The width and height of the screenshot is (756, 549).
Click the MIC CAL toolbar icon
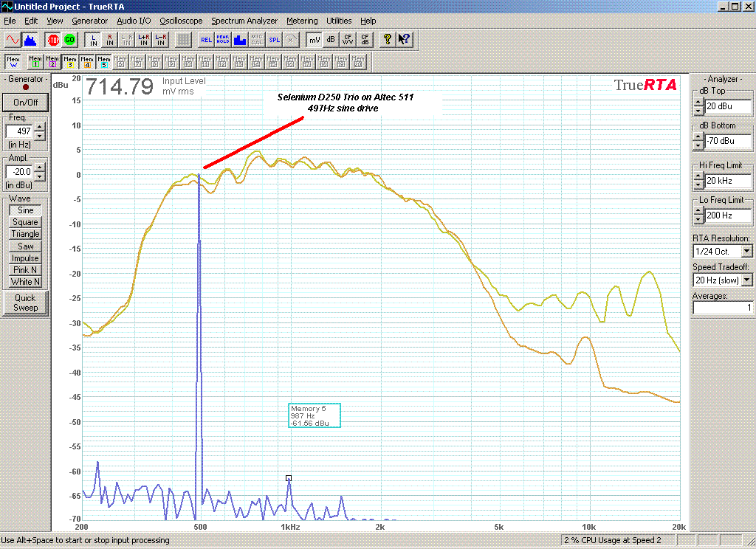click(256, 40)
